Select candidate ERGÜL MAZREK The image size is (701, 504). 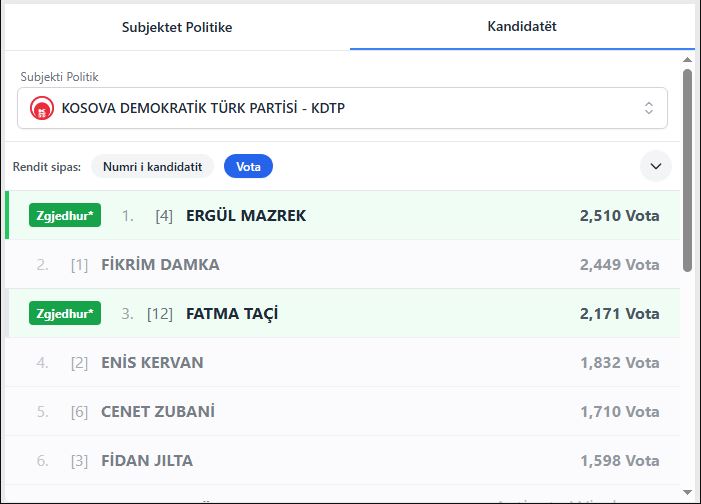(246, 215)
